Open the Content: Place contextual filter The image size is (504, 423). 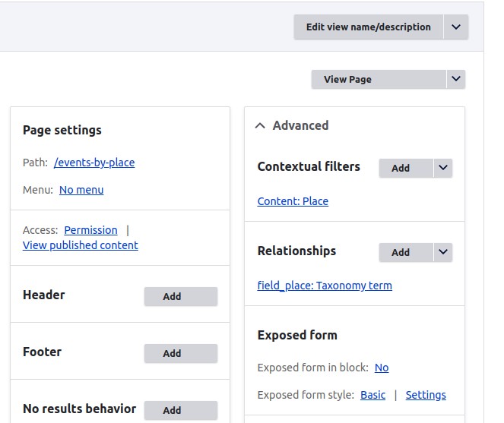coord(293,201)
